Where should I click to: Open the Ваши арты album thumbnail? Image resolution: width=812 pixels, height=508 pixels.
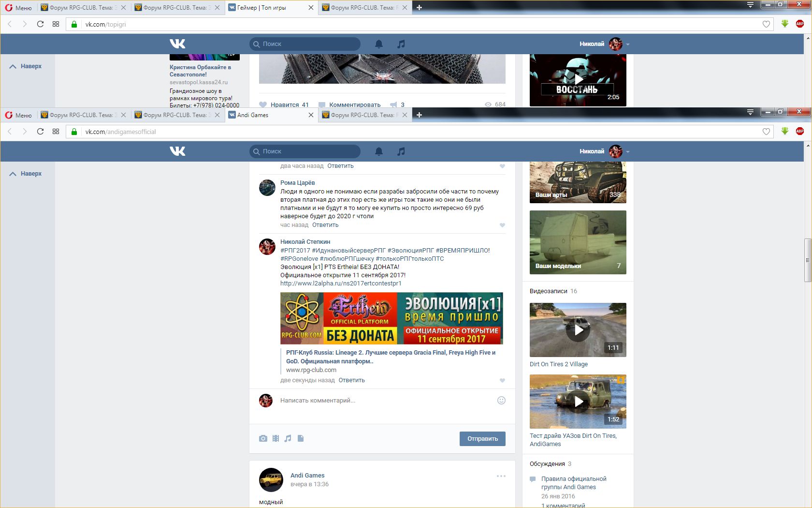(x=578, y=182)
